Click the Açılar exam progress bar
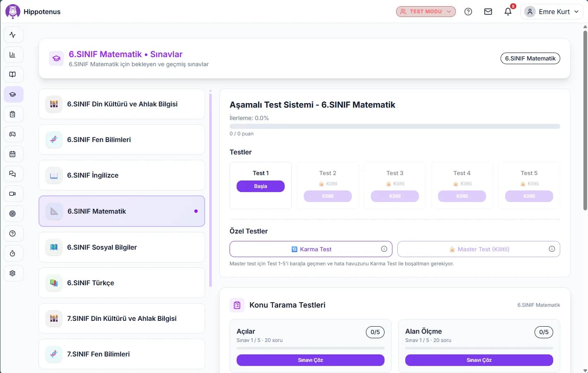This screenshot has width=588, height=373. click(x=310, y=348)
